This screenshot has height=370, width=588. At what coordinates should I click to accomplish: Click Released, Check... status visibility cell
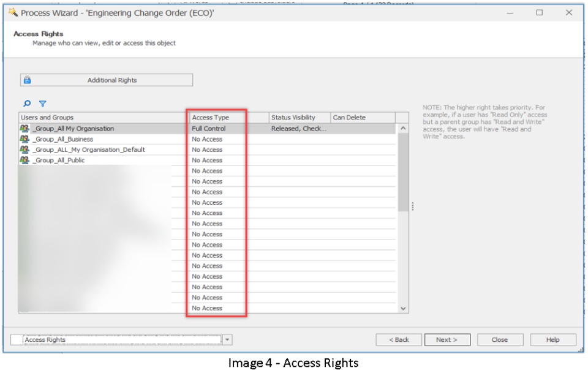click(x=299, y=129)
